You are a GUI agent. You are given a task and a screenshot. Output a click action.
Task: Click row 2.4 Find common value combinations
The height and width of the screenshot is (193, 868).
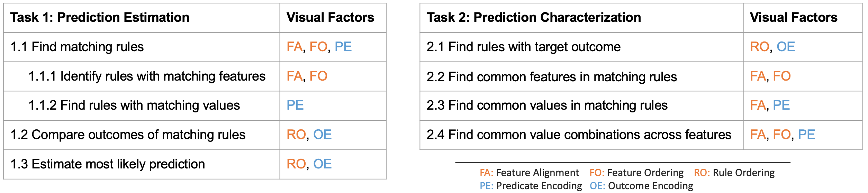pyautogui.click(x=579, y=135)
